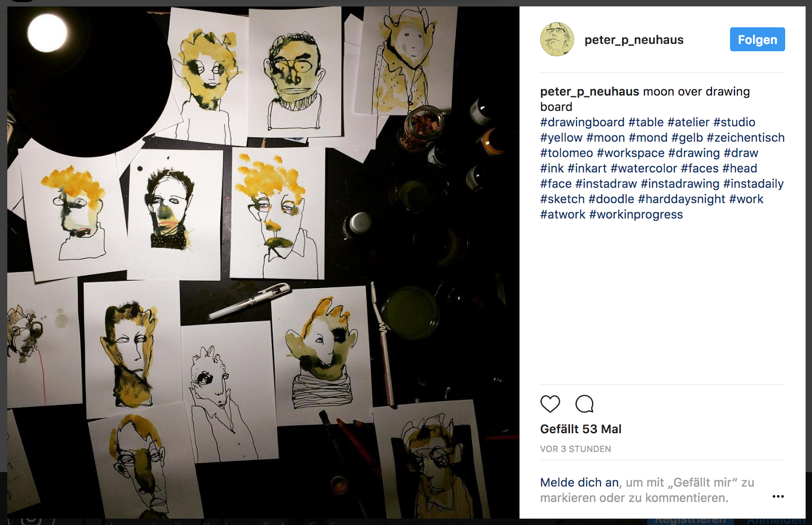The image size is (812, 525).
Task: Open the #drawingboard hashtag
Action: click(582, 122)
